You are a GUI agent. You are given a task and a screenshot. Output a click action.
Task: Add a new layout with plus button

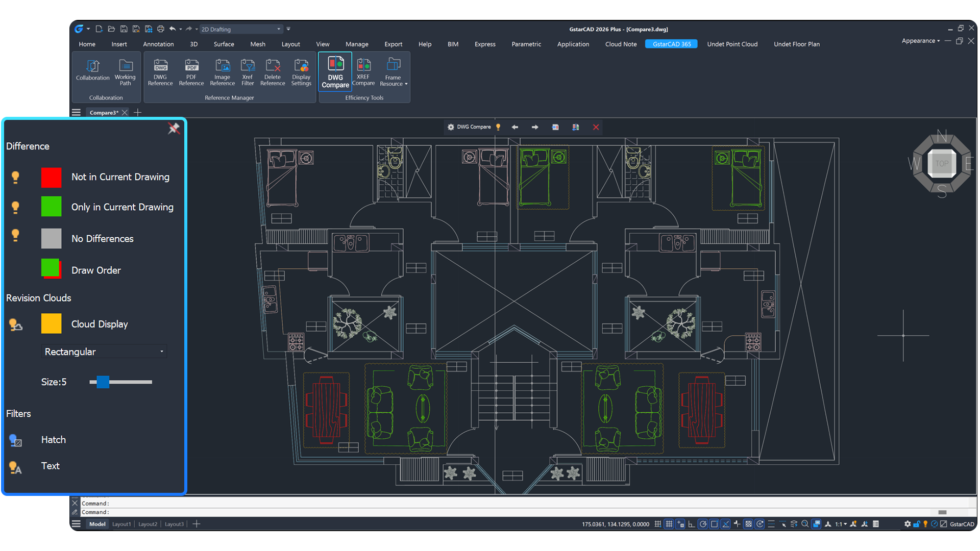point(197,524)
